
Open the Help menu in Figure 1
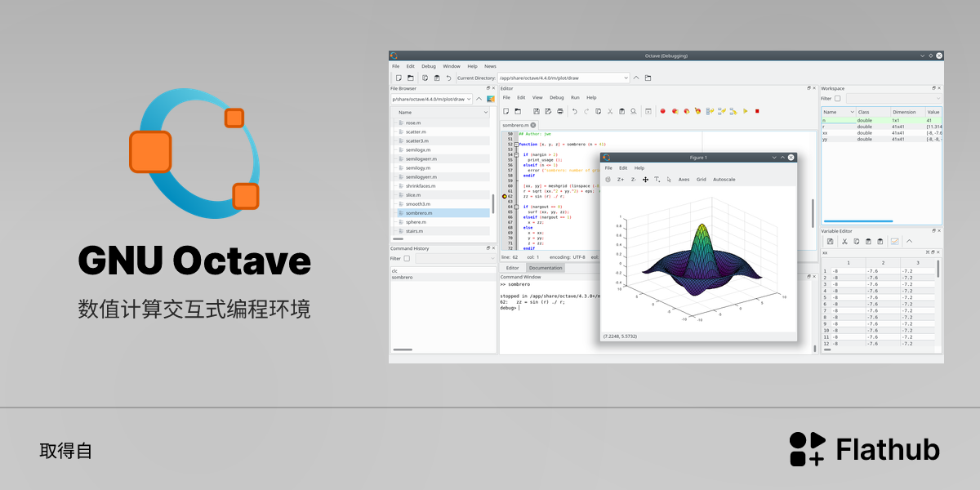(639, 168)
